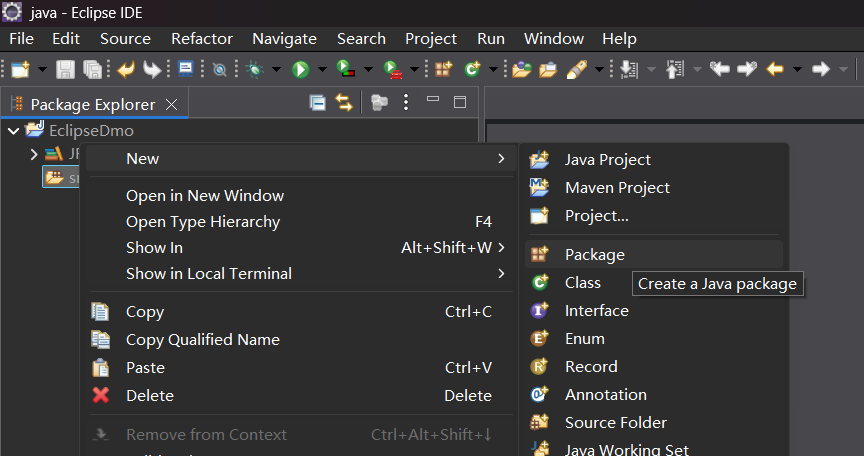Select the Package Explorer tab
This screenshot has width=864, height=456.
click(x=93, y=105)
